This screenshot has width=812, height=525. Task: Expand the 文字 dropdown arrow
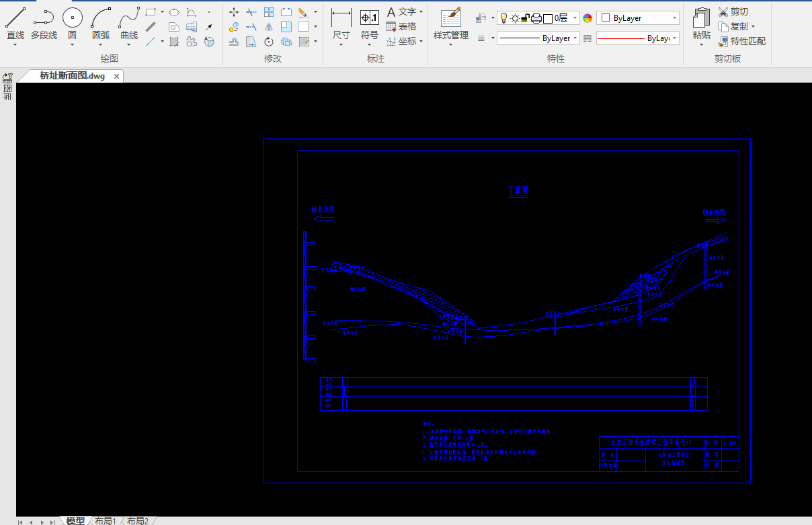[x=421, y=12]
